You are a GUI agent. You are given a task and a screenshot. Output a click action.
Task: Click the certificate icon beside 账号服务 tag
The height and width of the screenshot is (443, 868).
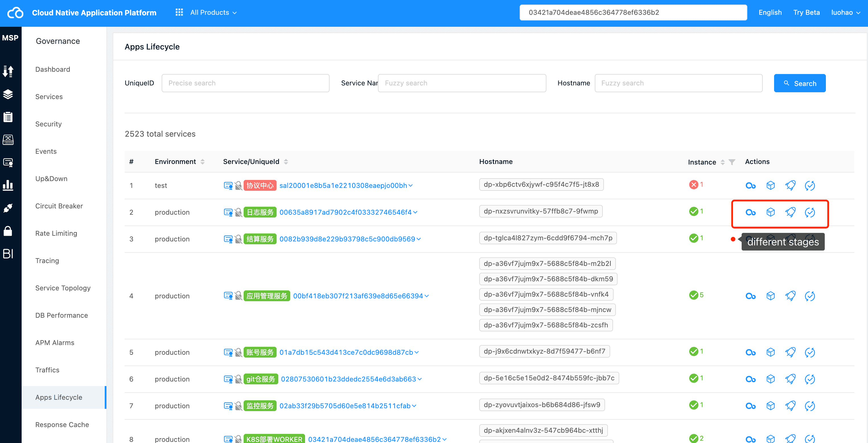228,352
